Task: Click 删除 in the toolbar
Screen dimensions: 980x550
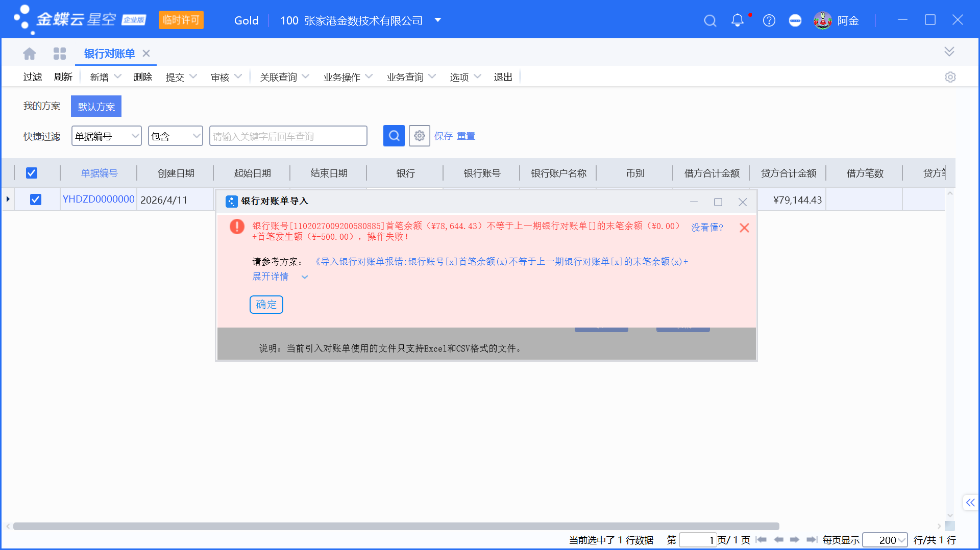Action: pos(143,77)
